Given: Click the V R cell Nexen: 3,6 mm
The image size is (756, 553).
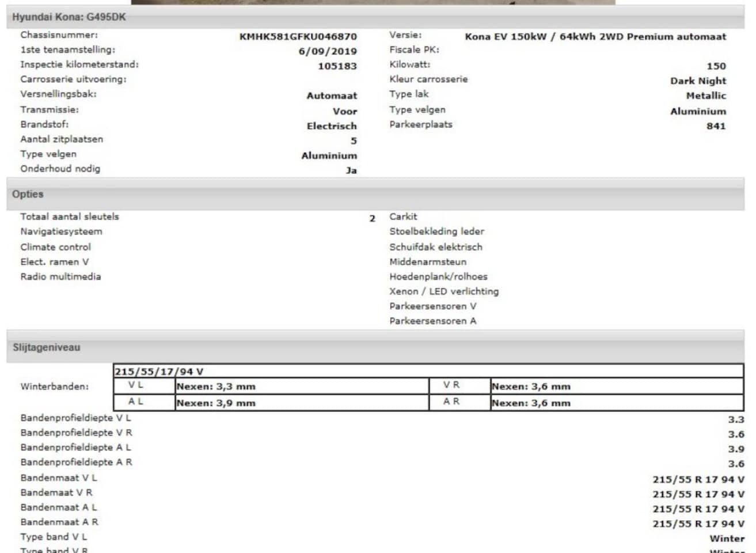Looking at the screenshot, I should [x=617, y=387].
